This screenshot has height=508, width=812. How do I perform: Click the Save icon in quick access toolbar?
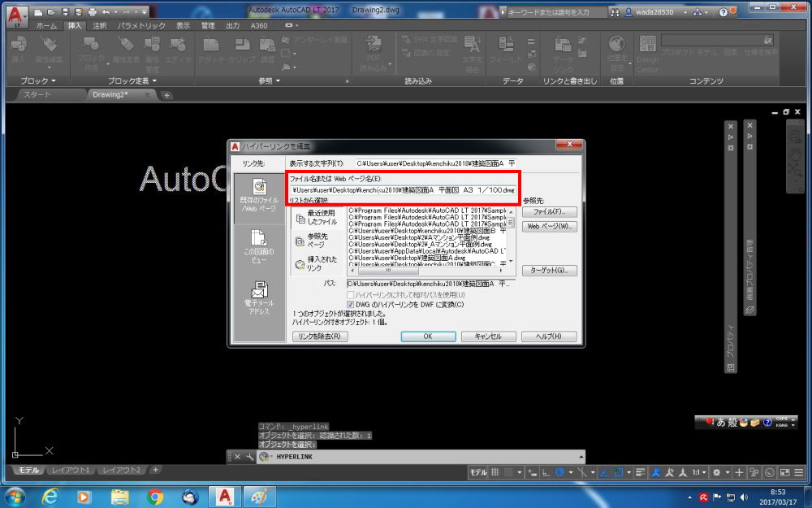[x=65, y=11]
